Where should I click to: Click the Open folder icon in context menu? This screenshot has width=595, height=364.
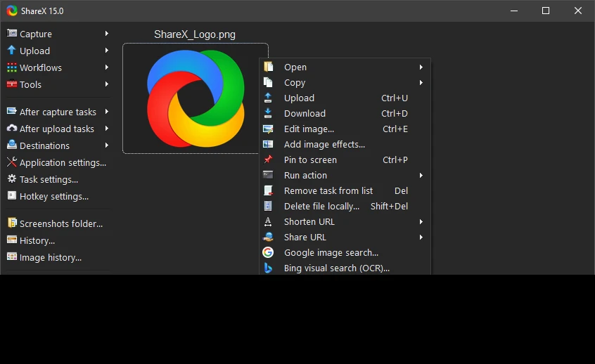[268, 67]
